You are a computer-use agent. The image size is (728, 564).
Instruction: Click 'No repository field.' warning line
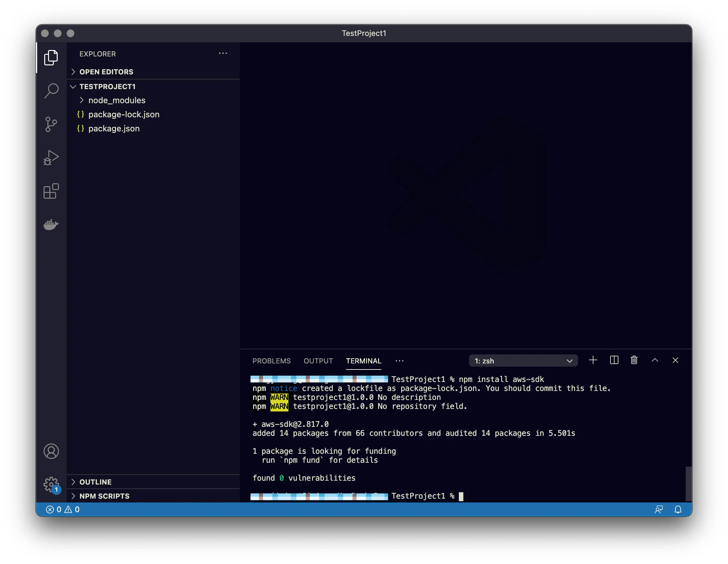[x=422, y=406]
